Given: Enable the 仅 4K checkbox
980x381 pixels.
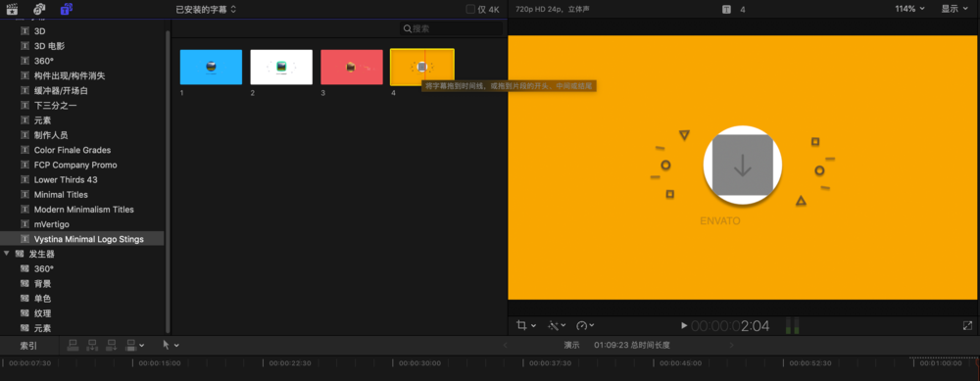Looking at the screenshot, I should (x=470, y=10).
